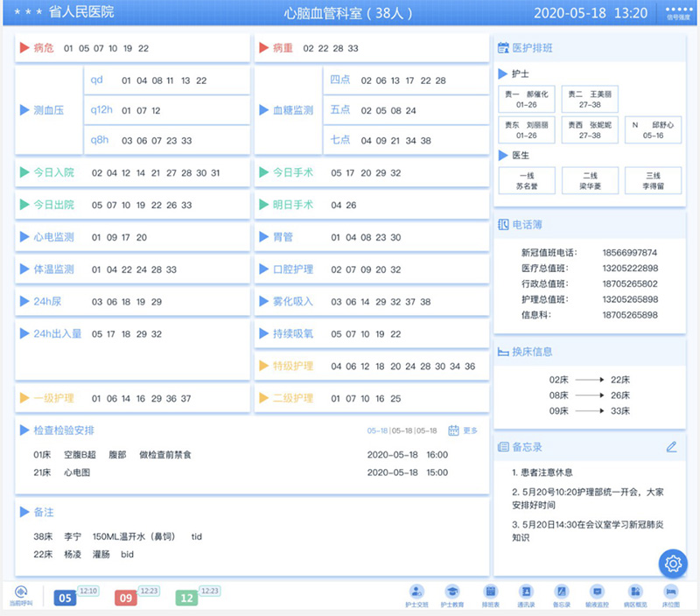Collapse the 护士 nurse list arrow
The image size is (700, 616).
[503, 73]
